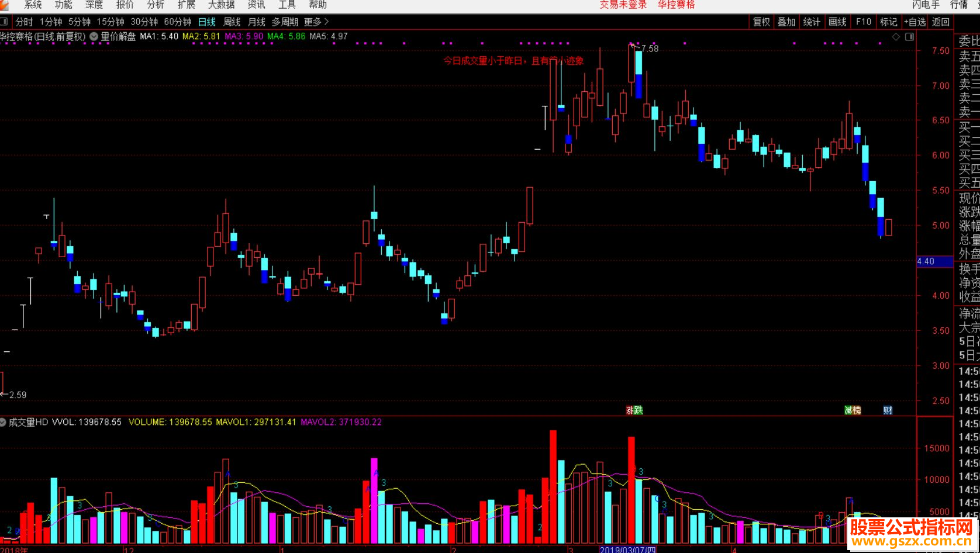The width and height of the screenshot is (980, 553).
Task: Select the 5分钟 period
Action: [80, 22]
